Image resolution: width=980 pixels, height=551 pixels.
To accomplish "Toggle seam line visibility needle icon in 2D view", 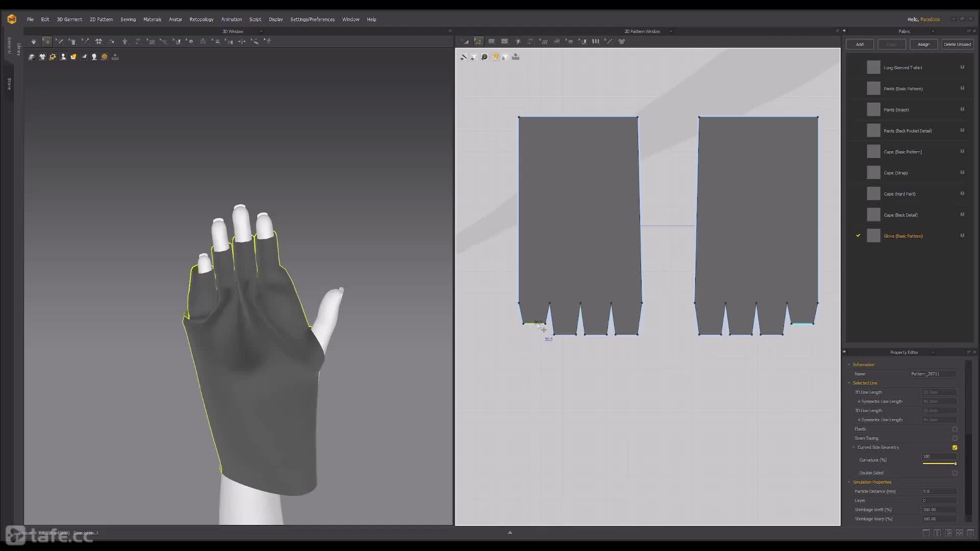I will pyautogui.click(x=463, y=57).
